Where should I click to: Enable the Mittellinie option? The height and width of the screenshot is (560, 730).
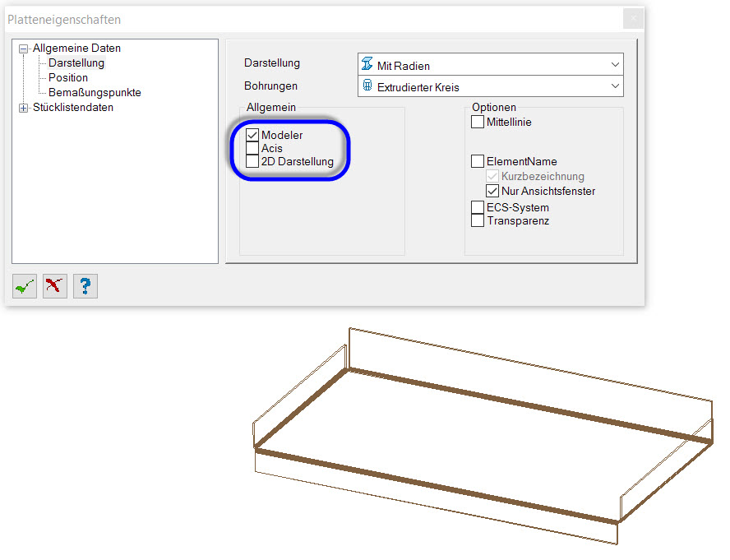pos(478,122)
